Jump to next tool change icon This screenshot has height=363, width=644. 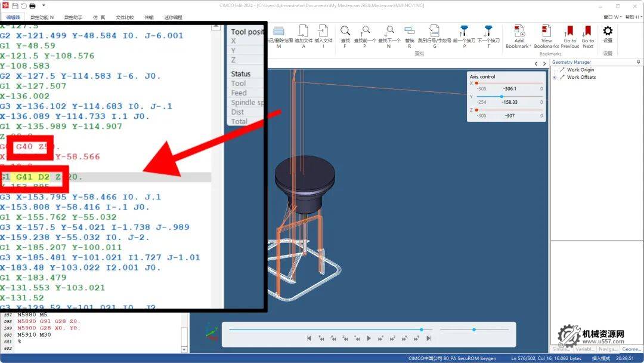pos(488,32)
